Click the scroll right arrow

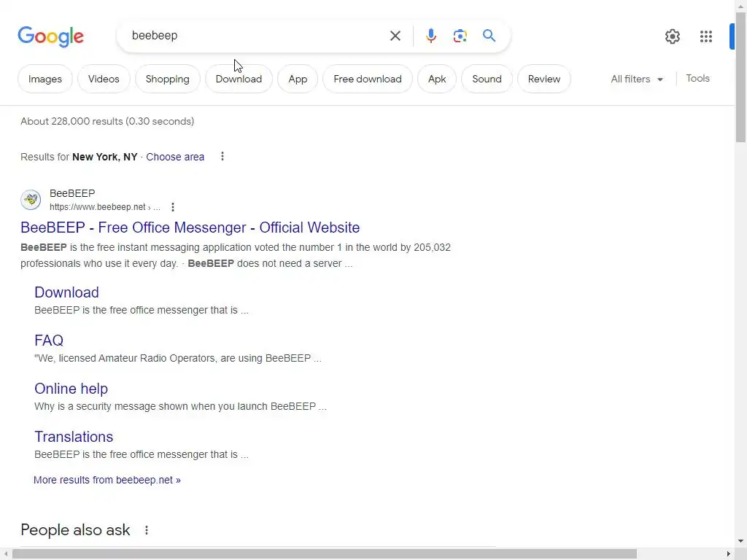coord(729,554)
